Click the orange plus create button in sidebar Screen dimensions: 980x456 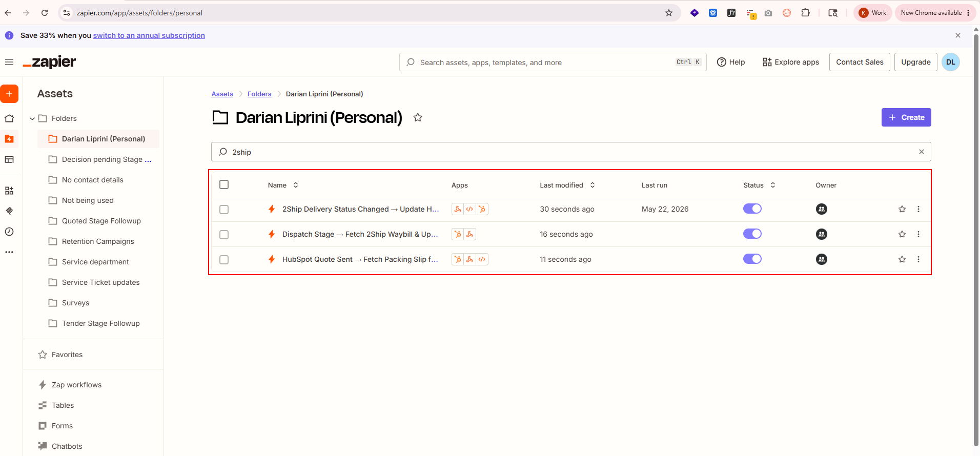click(x=9, y=94)
